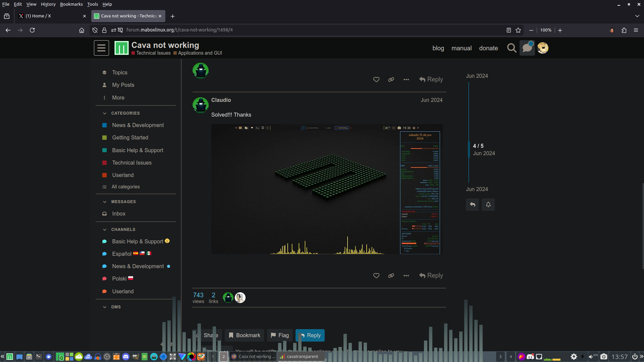
Task: Click the notification bell under timeline
Action: (488, 204)
